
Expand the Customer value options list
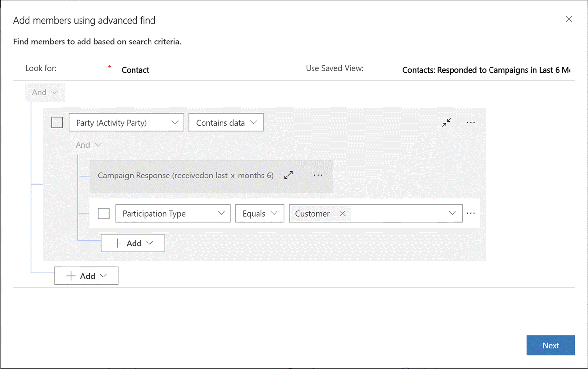point(452,213)
